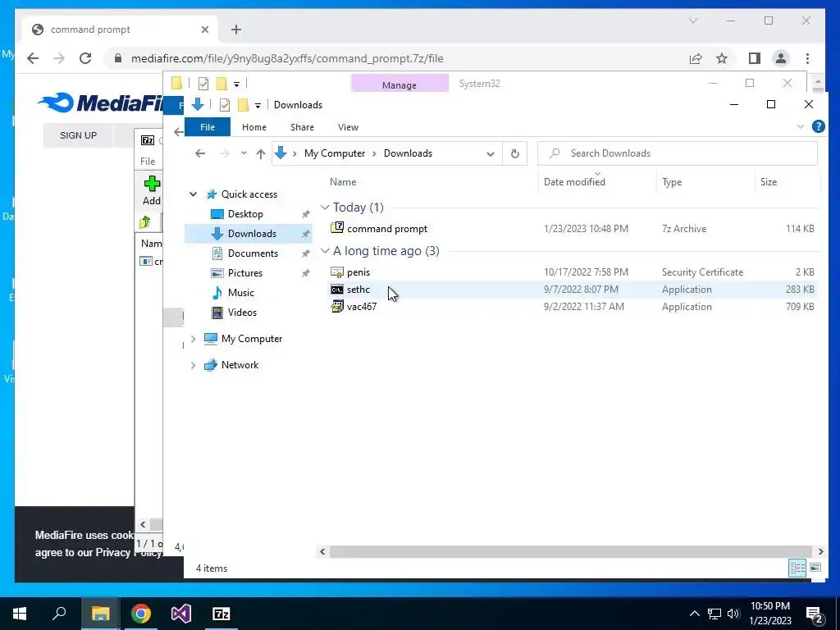Open Google Chrome from the taskbar
The height and width of the screenshot is (630, 840).
[140, 614]
